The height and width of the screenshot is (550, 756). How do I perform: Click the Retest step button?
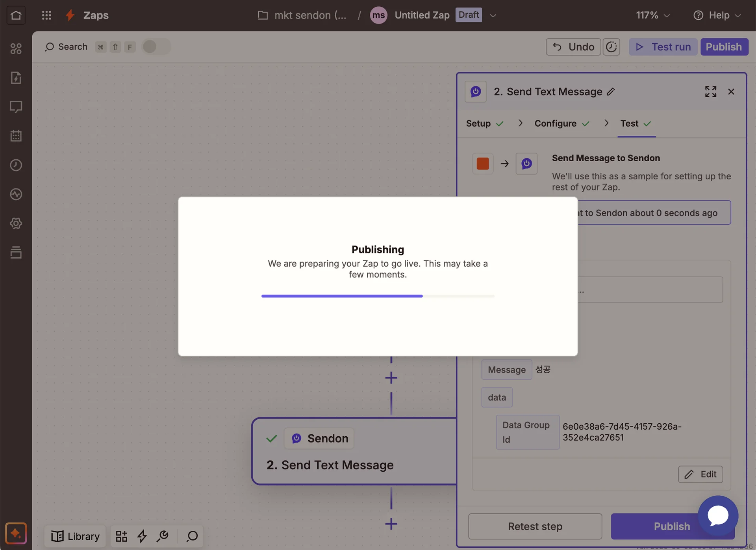coord(535,526)
